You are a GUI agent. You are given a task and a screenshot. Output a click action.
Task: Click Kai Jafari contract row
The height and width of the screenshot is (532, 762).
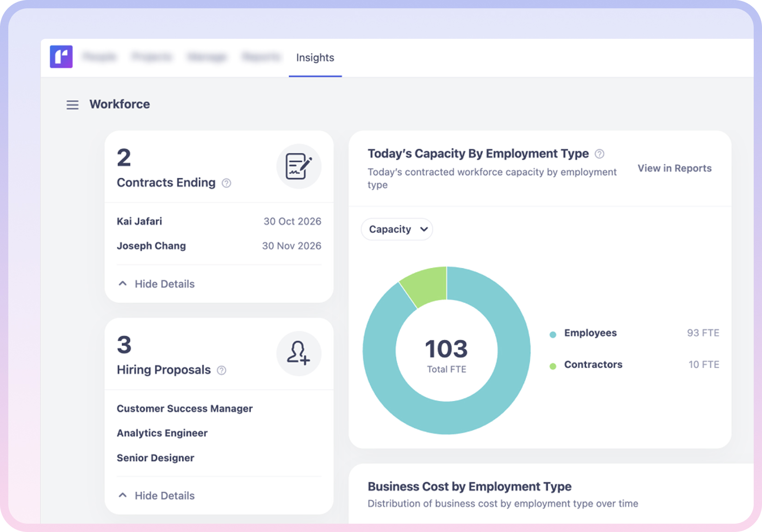tap(219, 221)
